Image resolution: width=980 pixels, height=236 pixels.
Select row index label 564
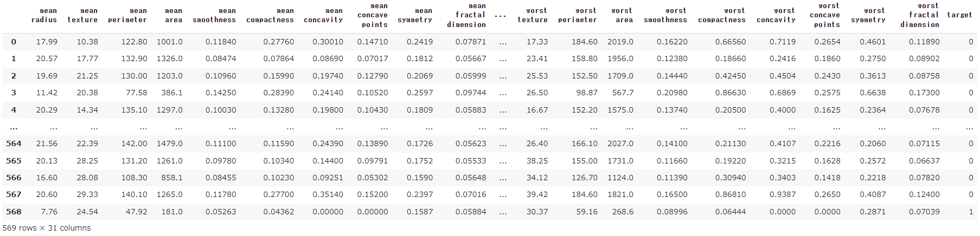(14, 143)
